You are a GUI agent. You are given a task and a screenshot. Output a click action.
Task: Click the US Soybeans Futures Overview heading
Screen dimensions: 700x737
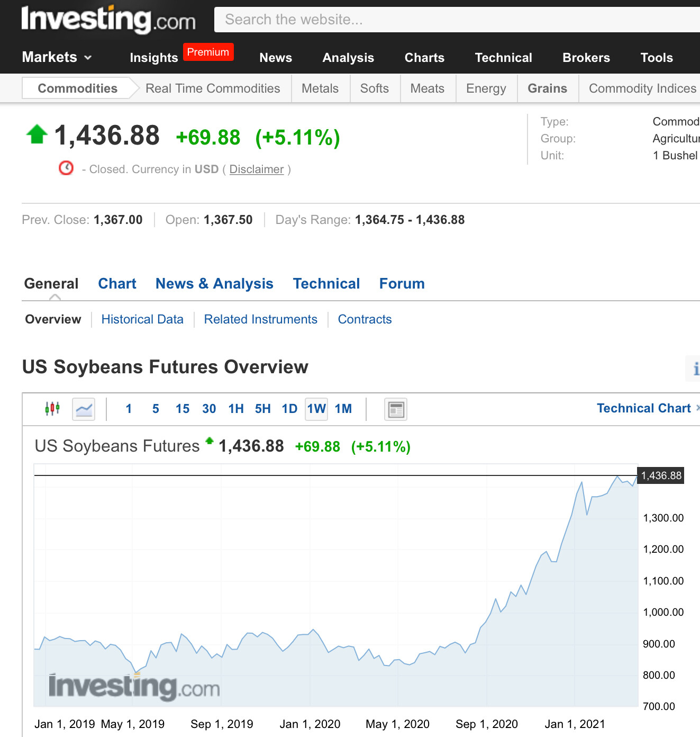(165, 367)
